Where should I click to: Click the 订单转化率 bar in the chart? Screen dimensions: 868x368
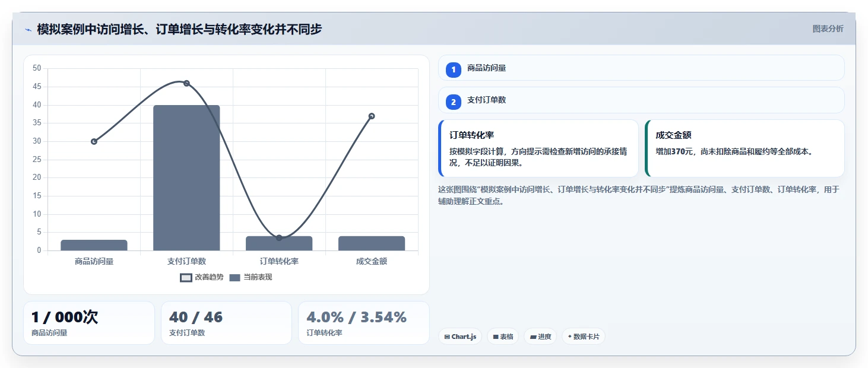click(x=279, y=243)
